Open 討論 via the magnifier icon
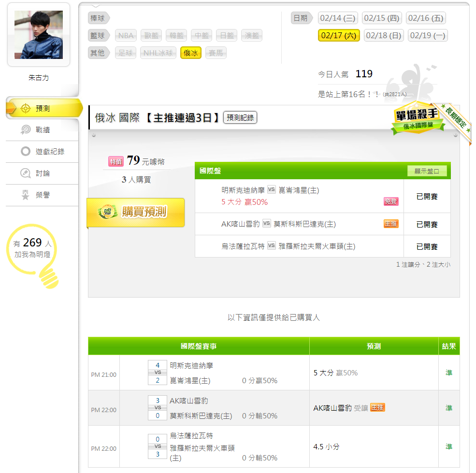Image resolution: width=476 pixels, height=473 pixels. point(26,173)
